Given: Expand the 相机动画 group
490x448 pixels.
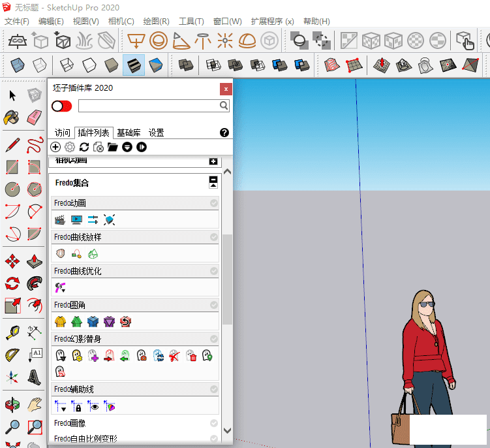Looking at the screenshot, I should 213,161.
